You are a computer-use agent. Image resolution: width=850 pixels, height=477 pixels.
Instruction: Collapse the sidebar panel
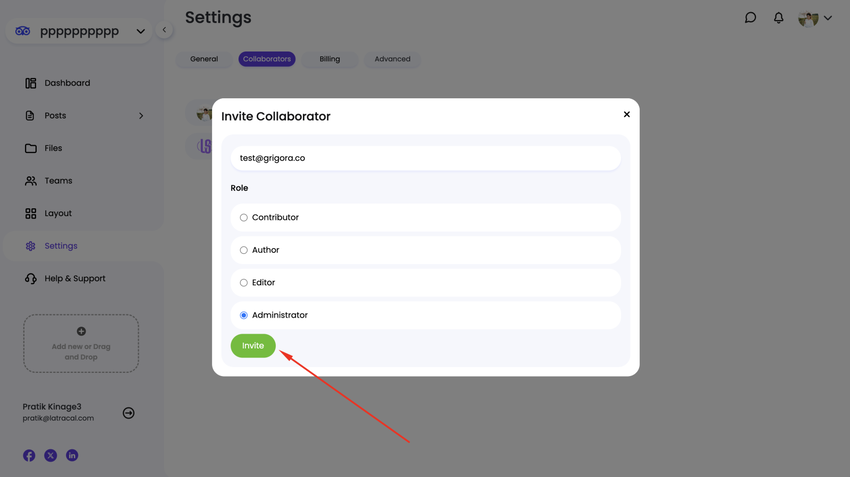tap(164, 30)
